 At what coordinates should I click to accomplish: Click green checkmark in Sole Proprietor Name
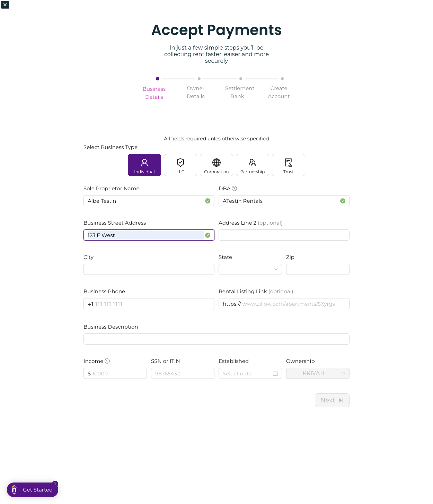(x=207, y=201)
